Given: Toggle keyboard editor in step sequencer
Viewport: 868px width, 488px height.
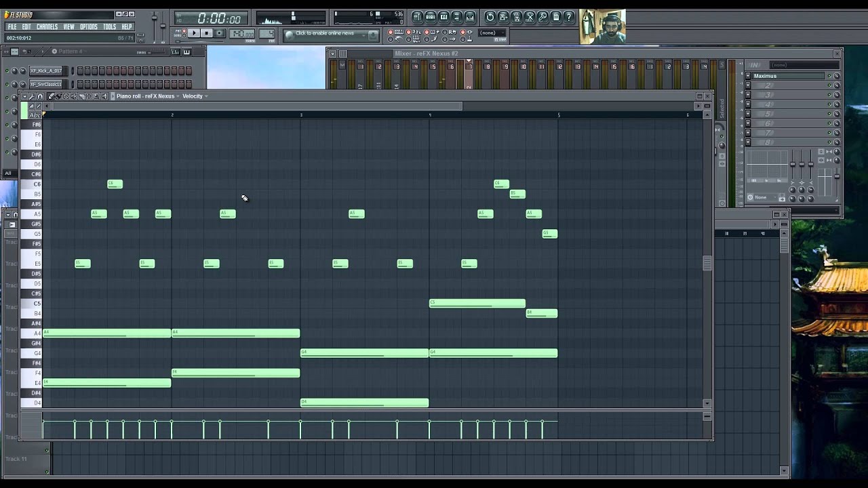Looking at the screenshot, I should pyautogui.click(x=186, y=52).
